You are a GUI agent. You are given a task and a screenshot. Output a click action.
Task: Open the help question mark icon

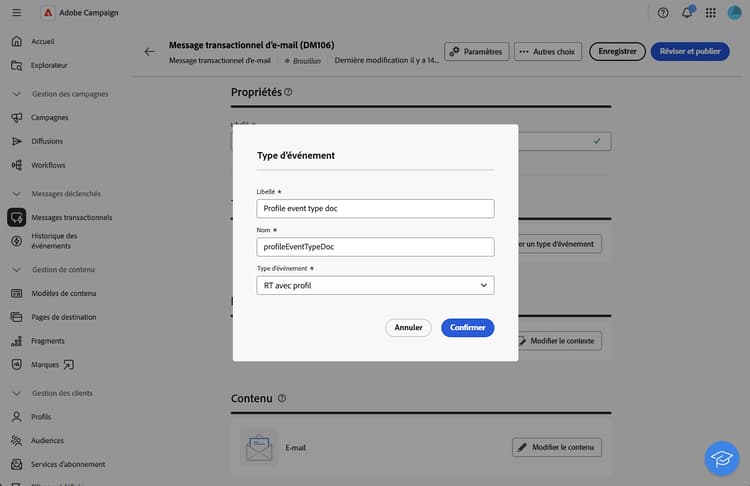point(662,13)
